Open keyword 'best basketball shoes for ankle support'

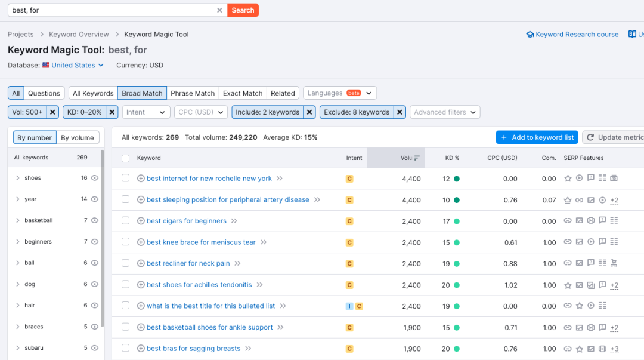(x=210, y=328)
